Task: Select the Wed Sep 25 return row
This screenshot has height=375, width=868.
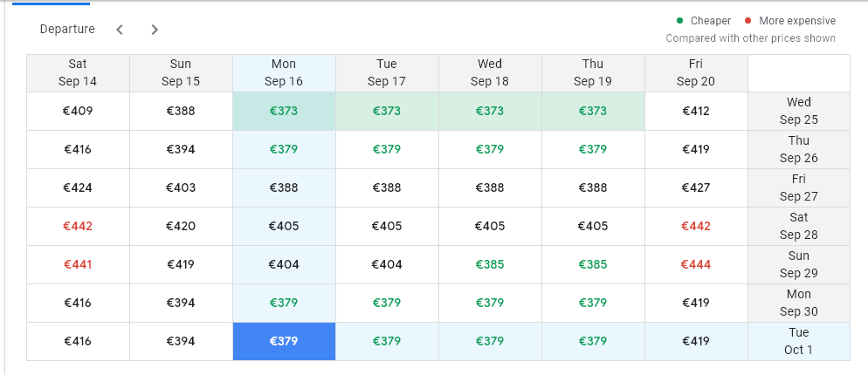Action: (x=798, y=111)
